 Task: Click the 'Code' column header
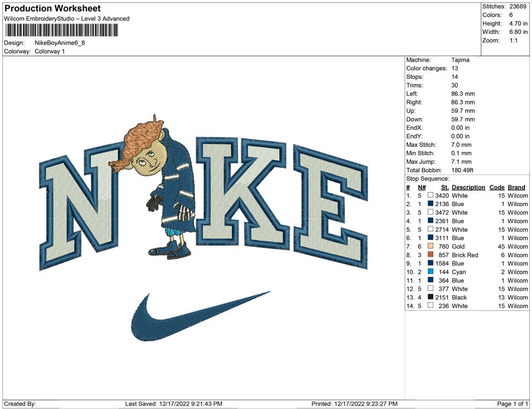(497, 187)
